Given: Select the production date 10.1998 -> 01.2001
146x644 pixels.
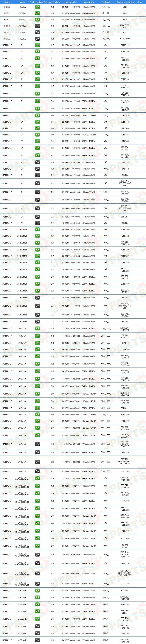Looking at the screenshot, I should tap(71, 523).
